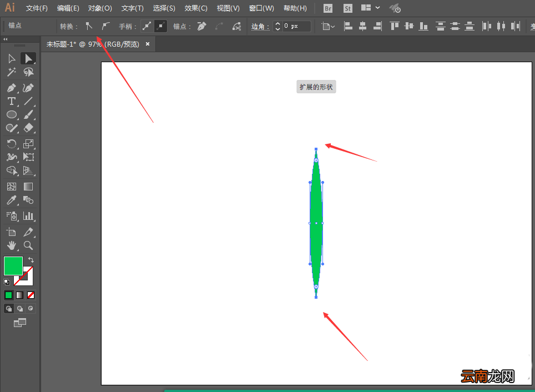Click the green fill color swatch
This screenshot has height=392, width=535.
13,265
